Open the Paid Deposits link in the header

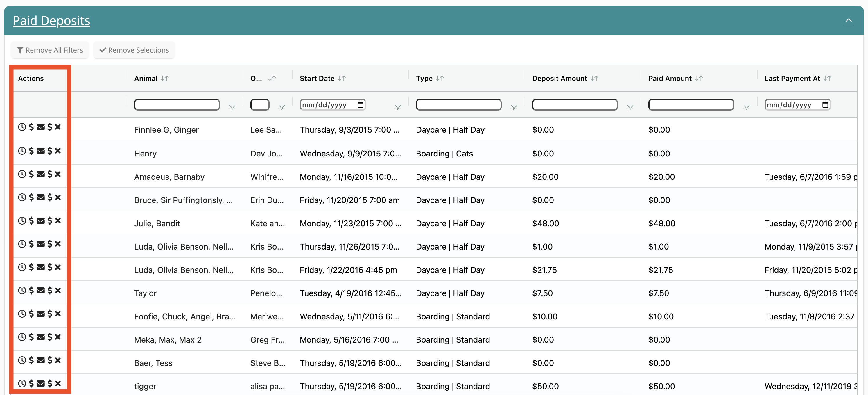point(51,21)
